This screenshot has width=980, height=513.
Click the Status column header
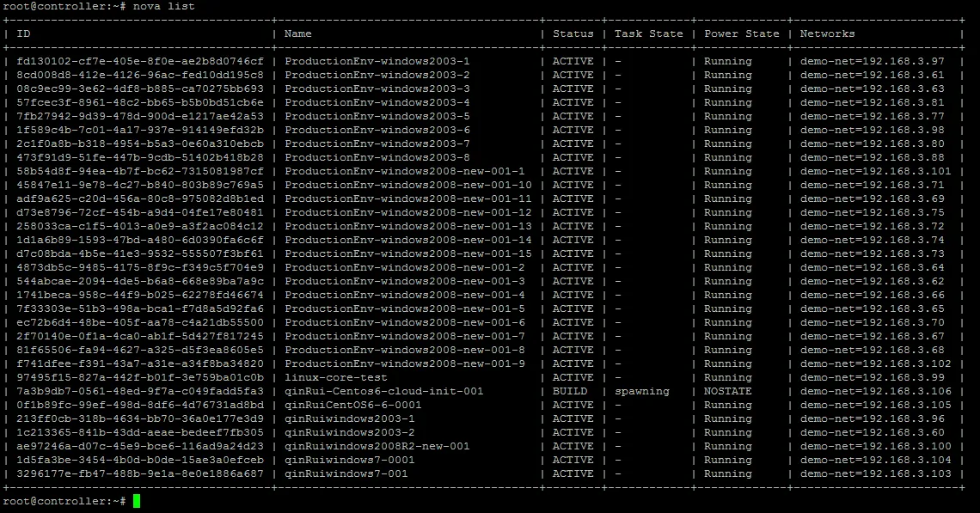573,34
